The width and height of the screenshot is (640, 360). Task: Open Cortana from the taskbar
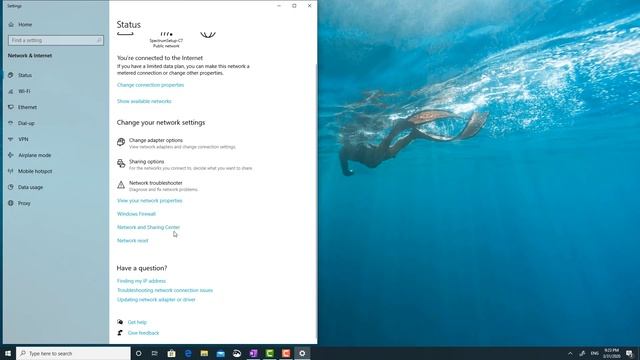coord(138,353)
